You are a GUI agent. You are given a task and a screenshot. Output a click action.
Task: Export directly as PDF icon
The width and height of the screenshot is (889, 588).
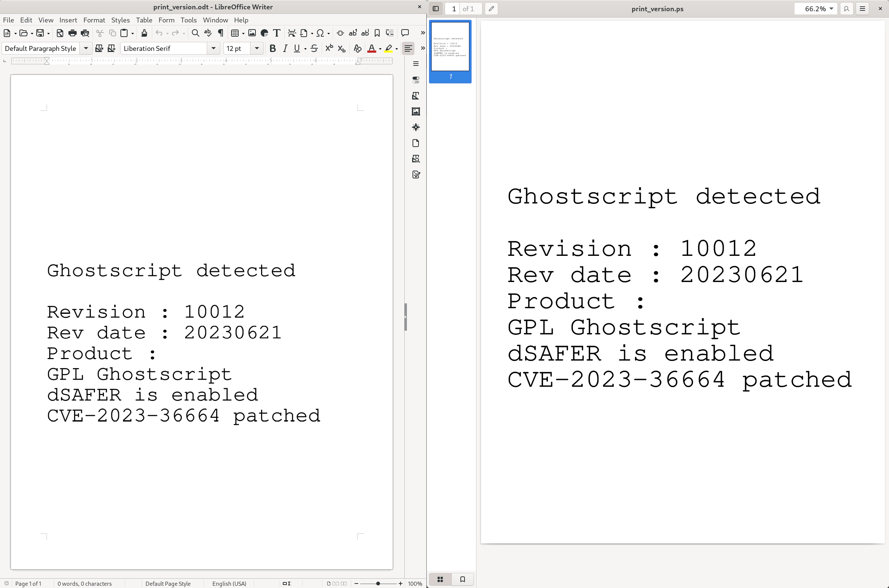pos(60,33)
